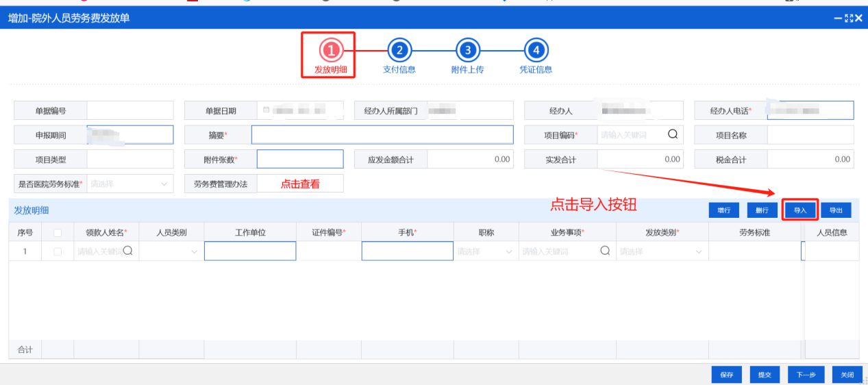Click the search icon in 项目编码 field
The width and height of the screenshot is (868, 385).
coord(673,135)
